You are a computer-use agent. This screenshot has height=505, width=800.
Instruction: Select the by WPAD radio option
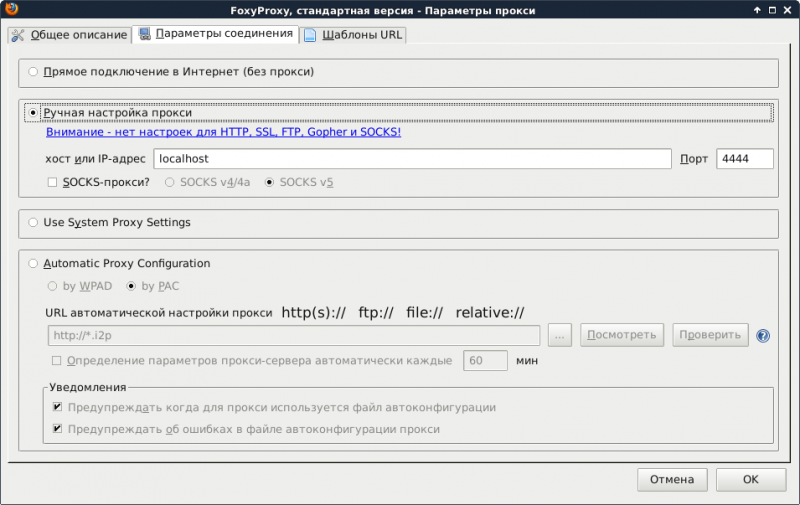(x=53, y=287)
